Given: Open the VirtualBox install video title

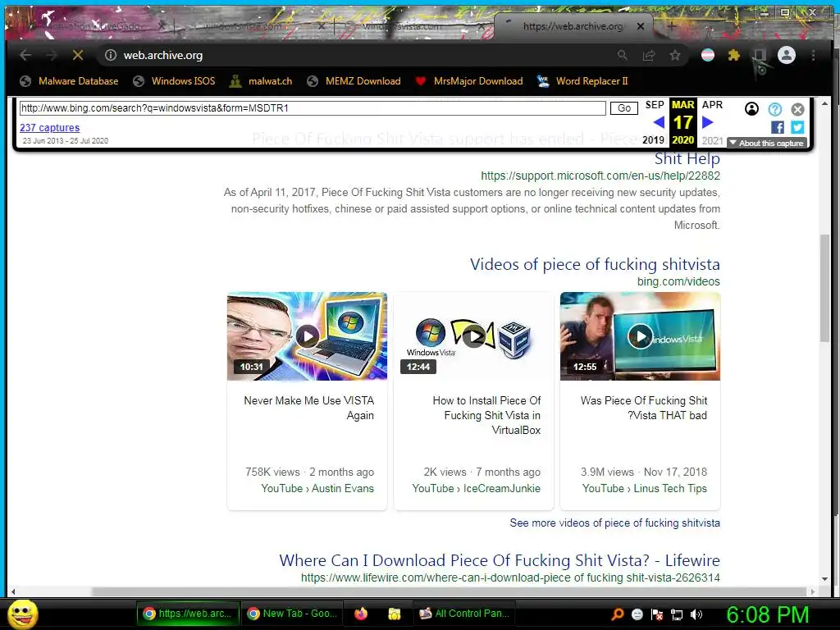Looking at the screenshot, I should [486, 415].
